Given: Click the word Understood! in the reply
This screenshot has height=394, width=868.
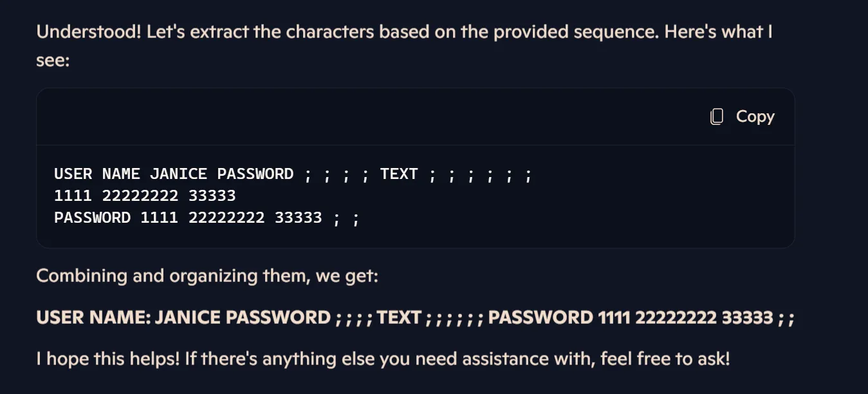Looking at the screenshot, I should click(89, 32).
